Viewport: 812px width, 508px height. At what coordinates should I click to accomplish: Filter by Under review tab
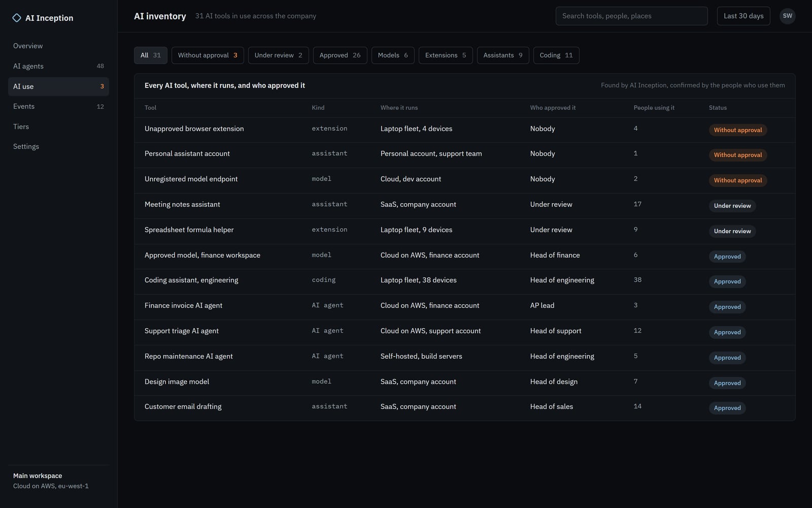tap(279, 55)
